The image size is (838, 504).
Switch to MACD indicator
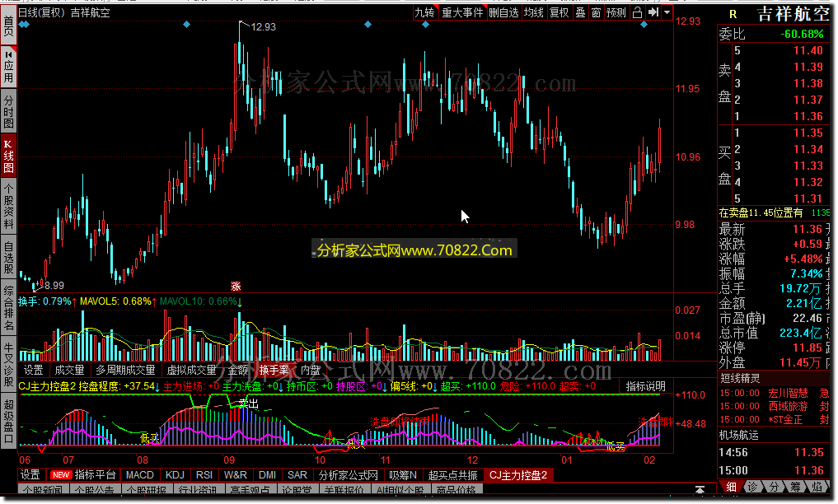tap(140, 474)
